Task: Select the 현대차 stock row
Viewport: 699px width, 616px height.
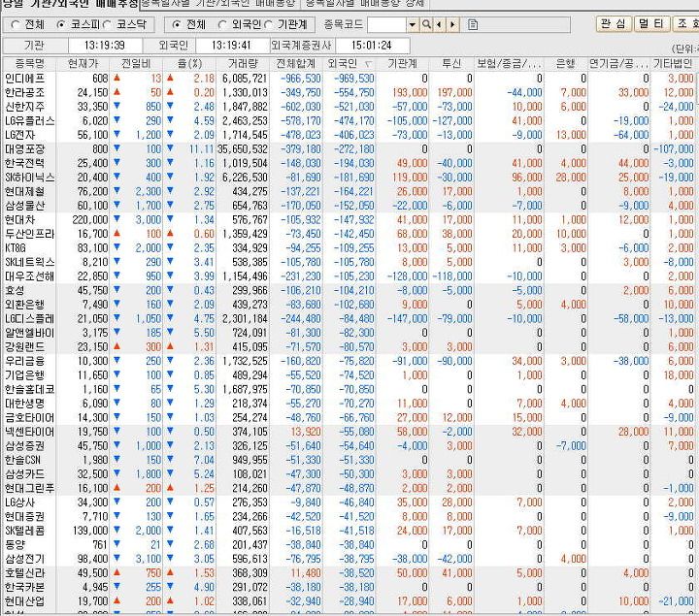Action: [349, 220]
